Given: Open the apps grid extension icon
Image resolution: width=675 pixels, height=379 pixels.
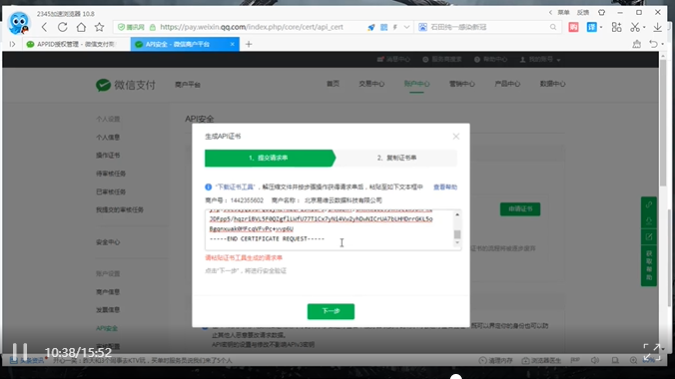Looking at the screenshot, I should click(616, 27).
